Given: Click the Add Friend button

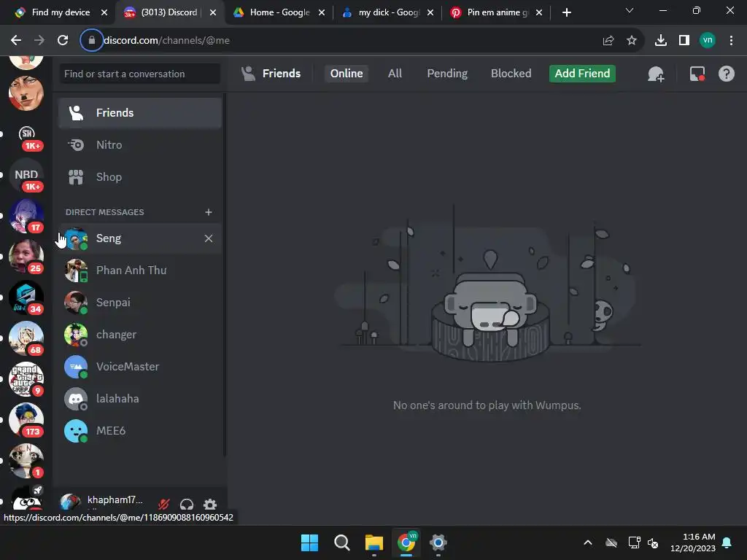Looking at the screenshot, I should click(x=582, y=74).
